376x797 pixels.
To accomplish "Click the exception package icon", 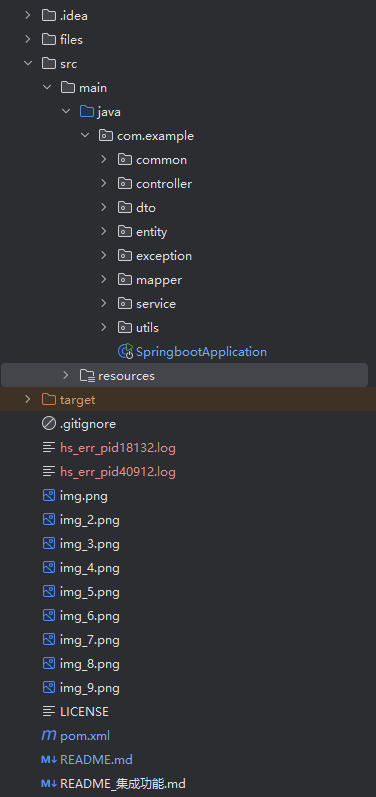I will coord(125,256).
